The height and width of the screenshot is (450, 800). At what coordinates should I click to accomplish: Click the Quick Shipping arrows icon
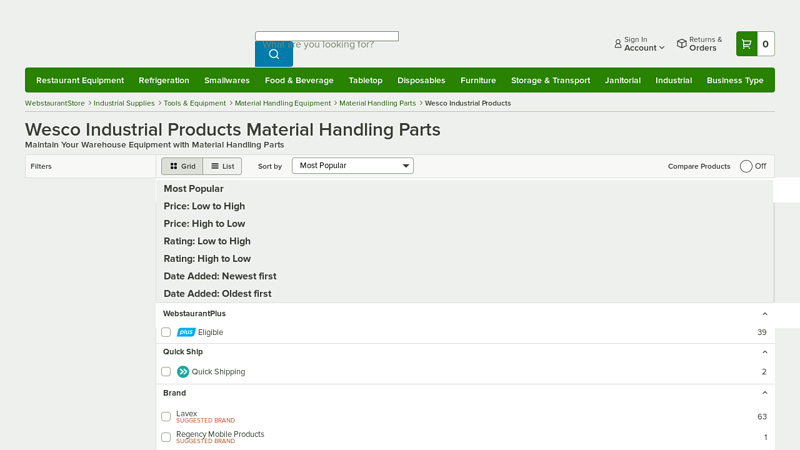[183, 372]
